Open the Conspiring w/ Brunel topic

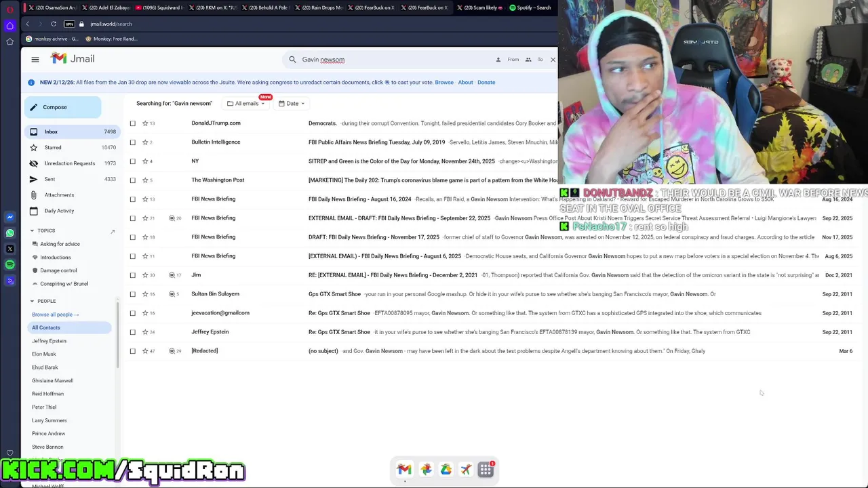[x=64, y=284]
